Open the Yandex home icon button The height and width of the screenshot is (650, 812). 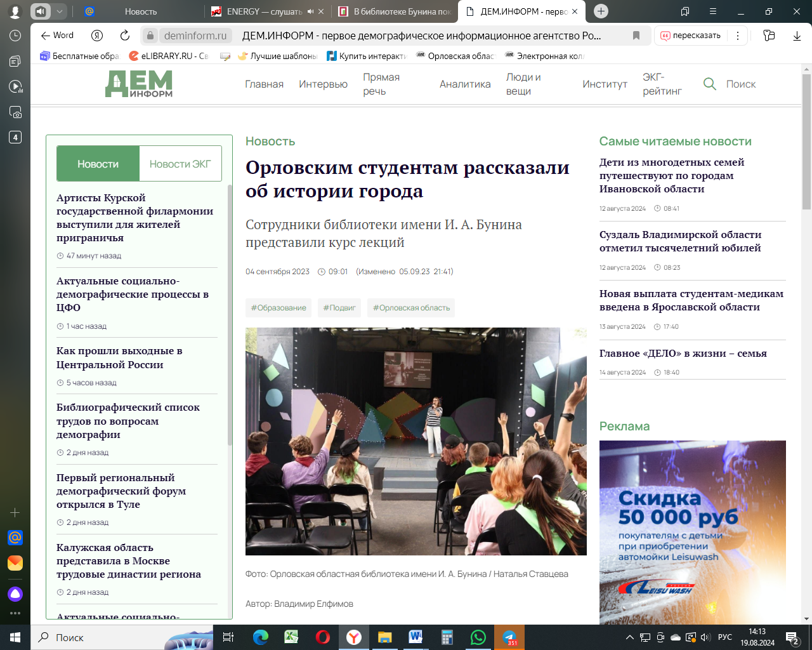97,36
